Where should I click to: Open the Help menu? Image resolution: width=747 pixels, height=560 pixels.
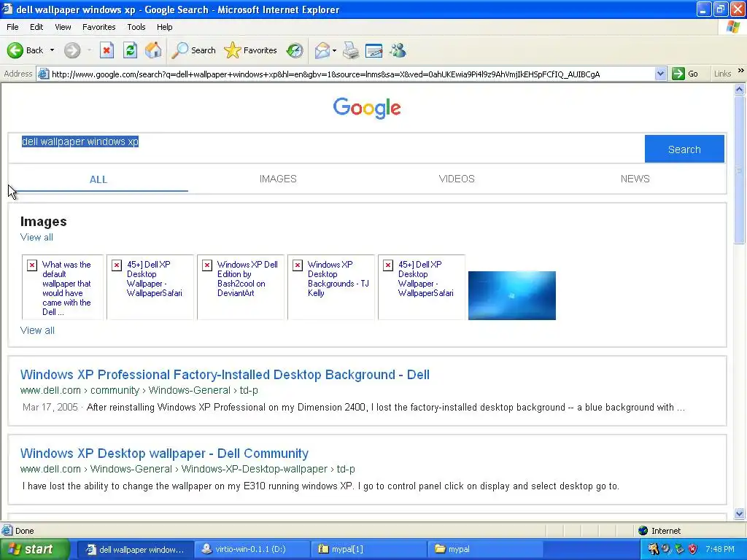(x=164, y=27)
